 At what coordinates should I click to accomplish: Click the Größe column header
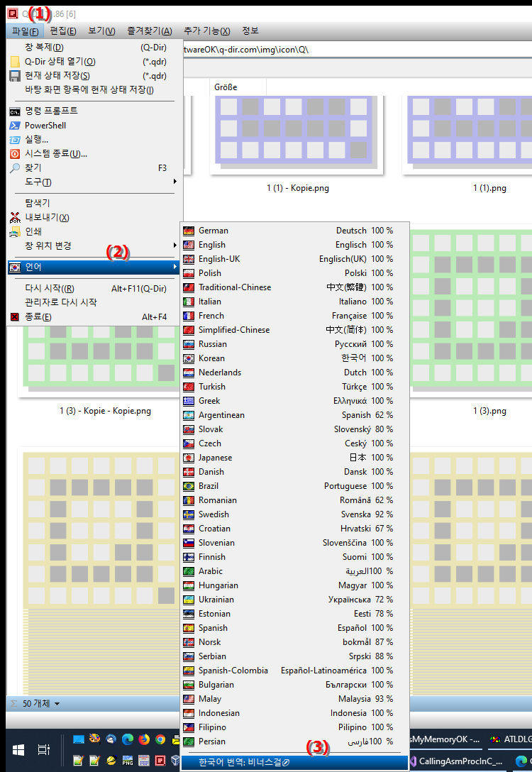coord(238,87)
